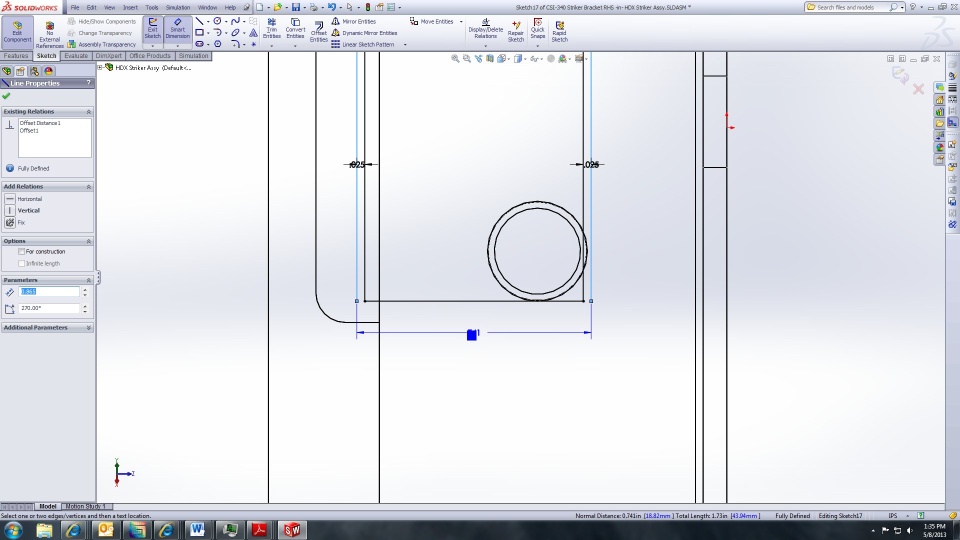Enable the For construction checkbox
Screen dimensions: 960x540
click(x=21, y=252)
